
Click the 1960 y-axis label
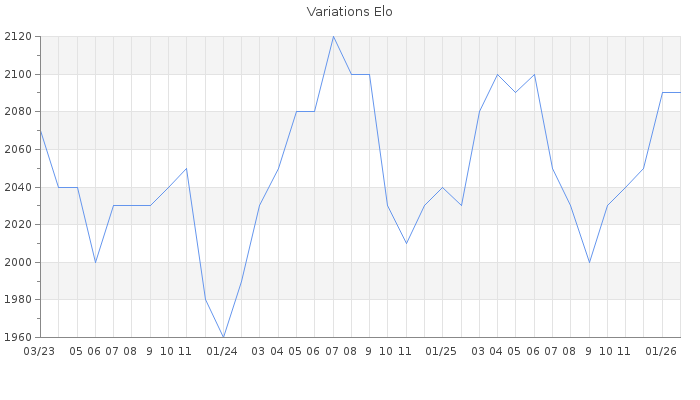(x=17, y=337)
